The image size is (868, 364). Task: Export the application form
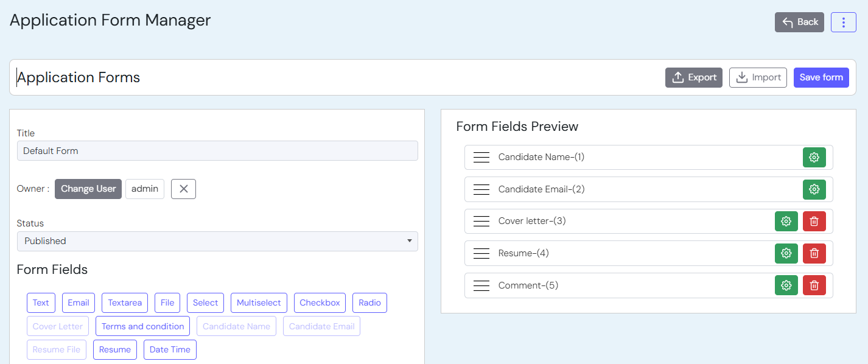click(693, 77)
